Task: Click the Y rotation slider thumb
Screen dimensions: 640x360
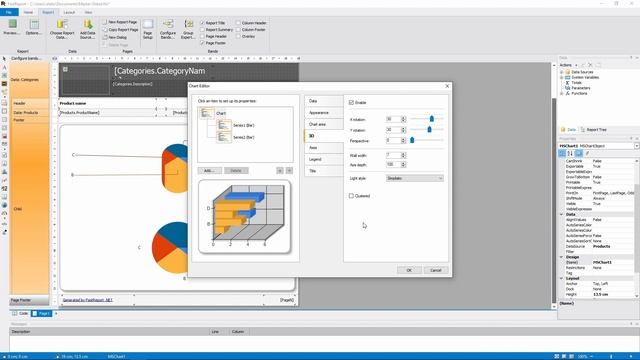Action: [x=429, y=129]
